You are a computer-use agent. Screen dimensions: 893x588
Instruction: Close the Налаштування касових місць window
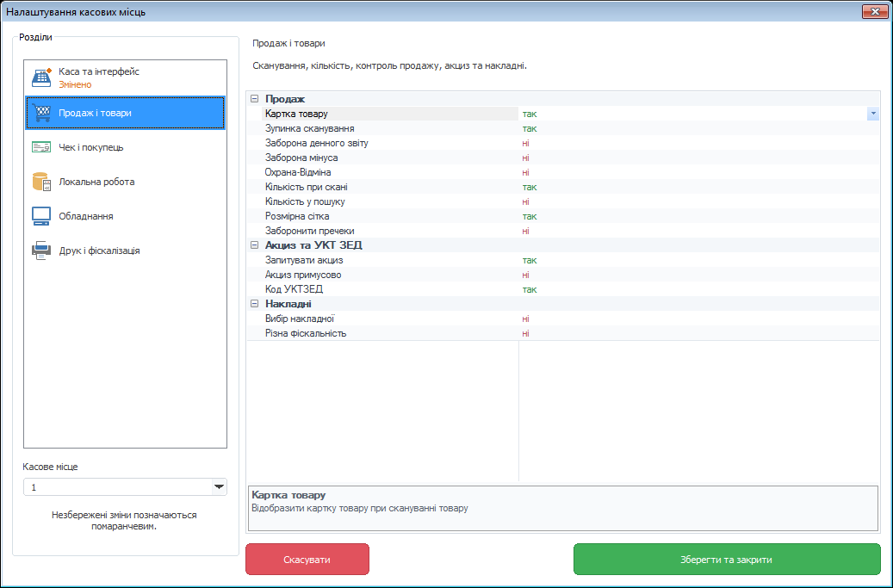pyautogui.click(x=875, y=11)
